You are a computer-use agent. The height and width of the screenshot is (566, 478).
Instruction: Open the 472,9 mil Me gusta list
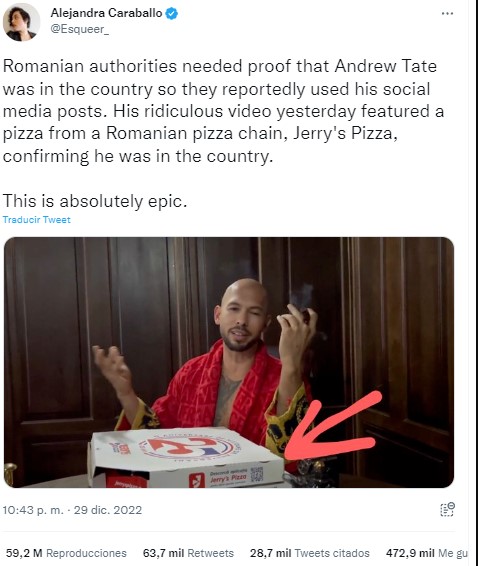[427, 553]
